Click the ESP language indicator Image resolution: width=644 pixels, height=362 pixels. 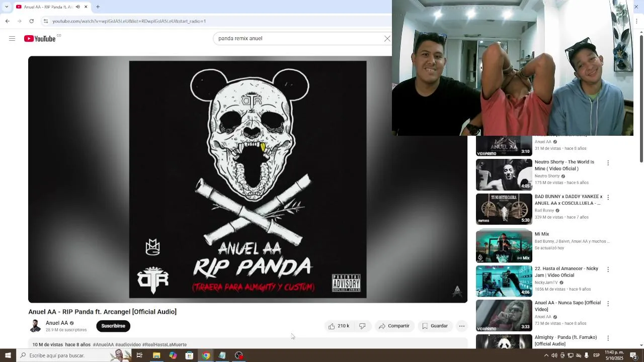coord(596,355)
